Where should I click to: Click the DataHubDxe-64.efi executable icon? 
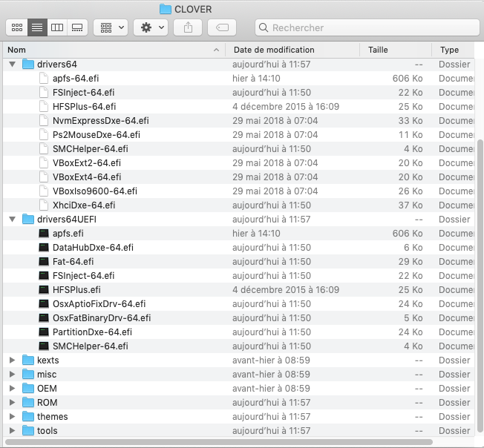tap(44, 248)
